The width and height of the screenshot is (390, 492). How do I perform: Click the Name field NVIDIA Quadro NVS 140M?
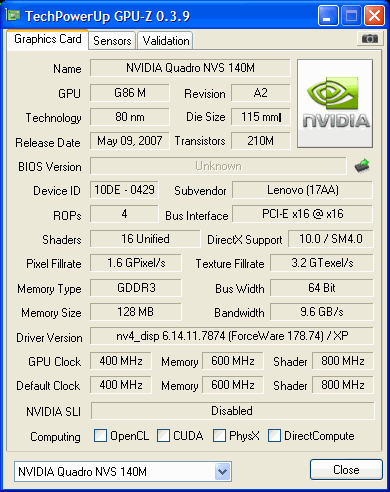click(190, 68)
